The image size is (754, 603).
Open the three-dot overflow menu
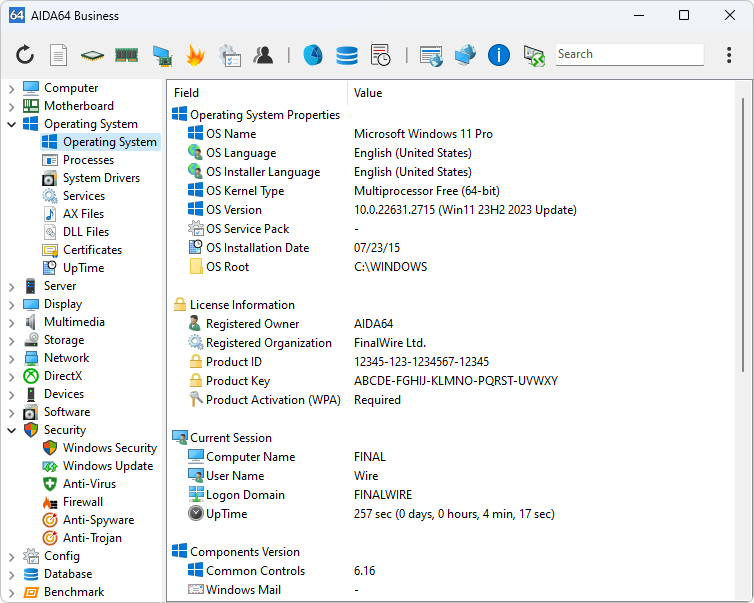pos(729,55)
